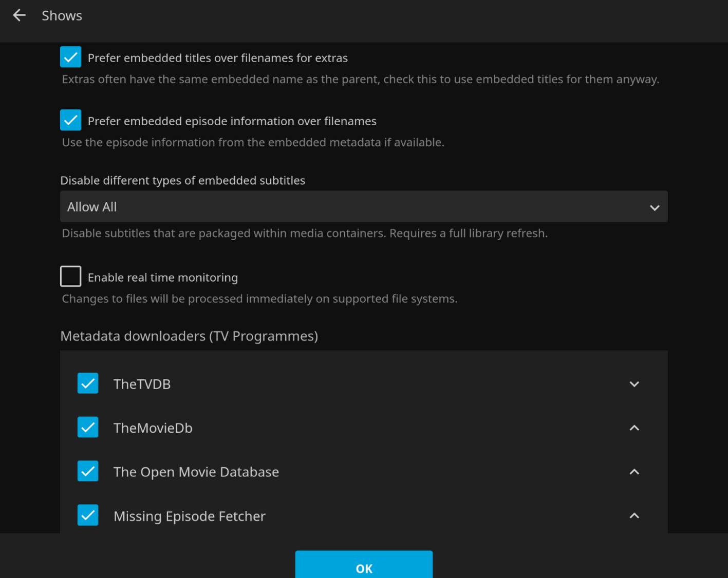Disable the TheTVDB downloader checkbox

(x=88, y=383)
